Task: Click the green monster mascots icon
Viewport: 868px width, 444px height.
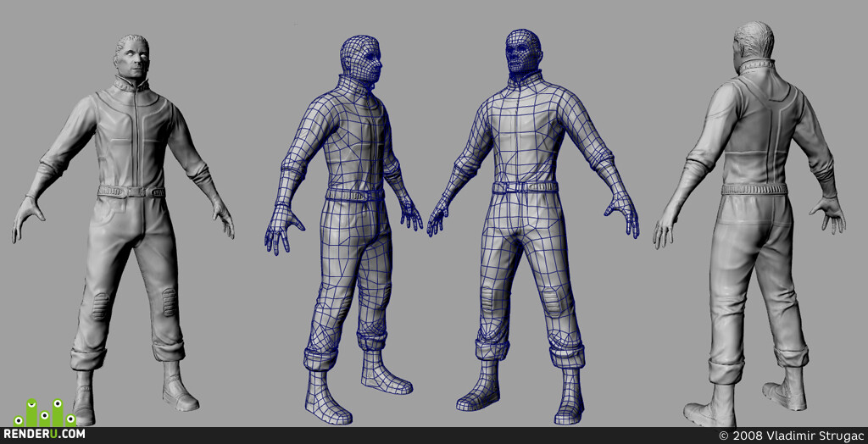Action: [x=45, y=413]
